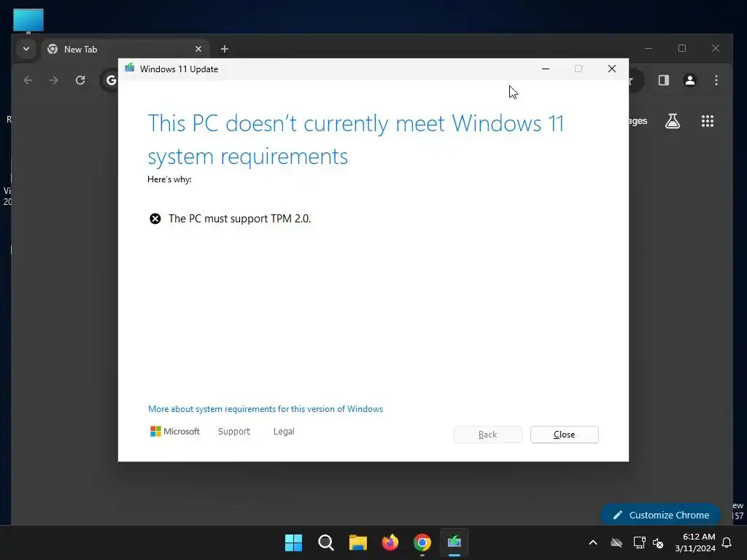Click the Windows 11 Update title bar icon

point(130,69)
